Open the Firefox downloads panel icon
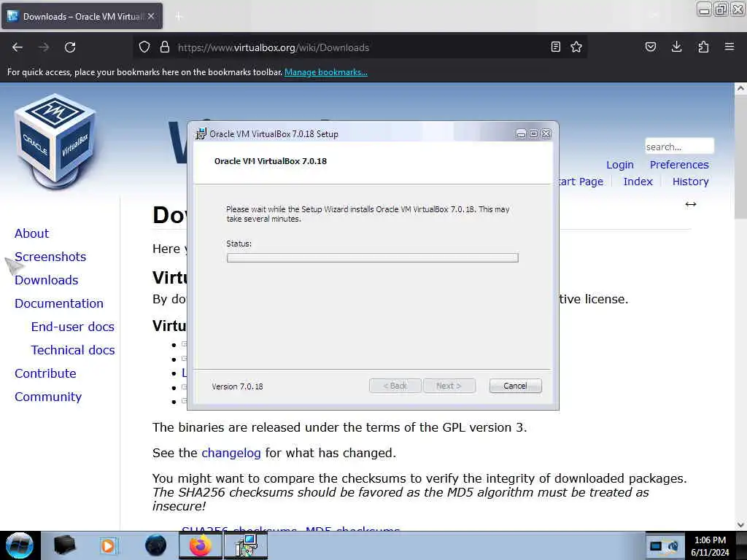This screenshot has width=747, height=560. click(x=676, y=47)
